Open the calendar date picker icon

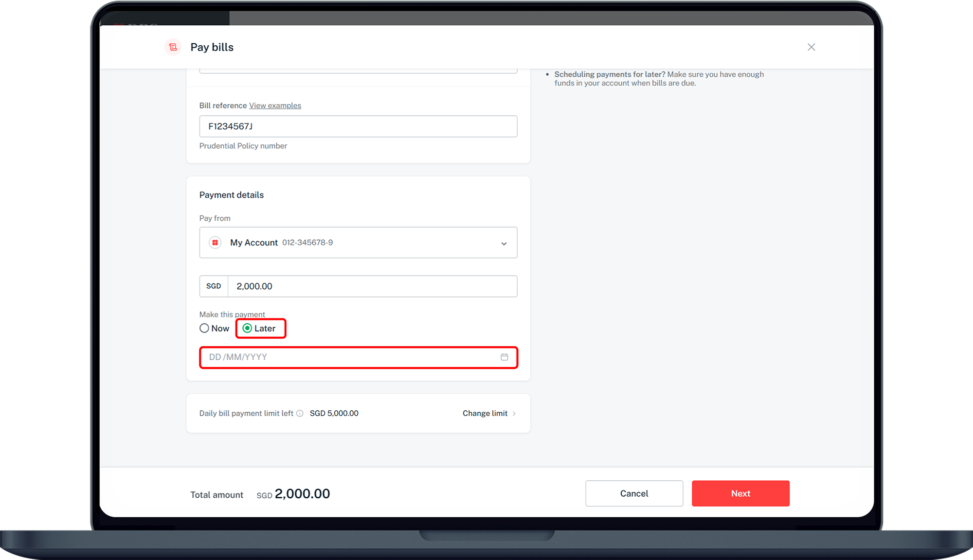[x=505, y=357]
